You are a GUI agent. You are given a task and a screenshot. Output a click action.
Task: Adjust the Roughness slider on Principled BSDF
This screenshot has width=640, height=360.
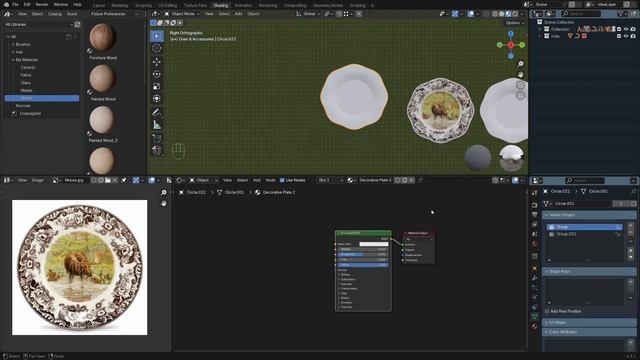pyautogui.click(x=362, y=254)
